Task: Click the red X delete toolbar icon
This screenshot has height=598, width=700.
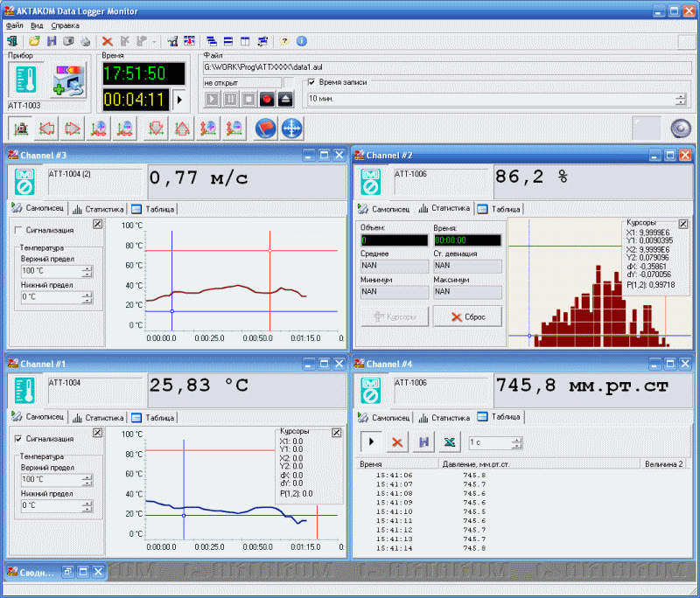Action: (x=107, y=41)
